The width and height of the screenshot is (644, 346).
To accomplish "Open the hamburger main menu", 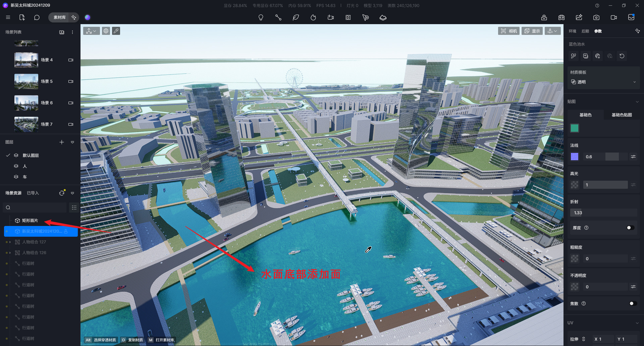I will click(8, 17).
